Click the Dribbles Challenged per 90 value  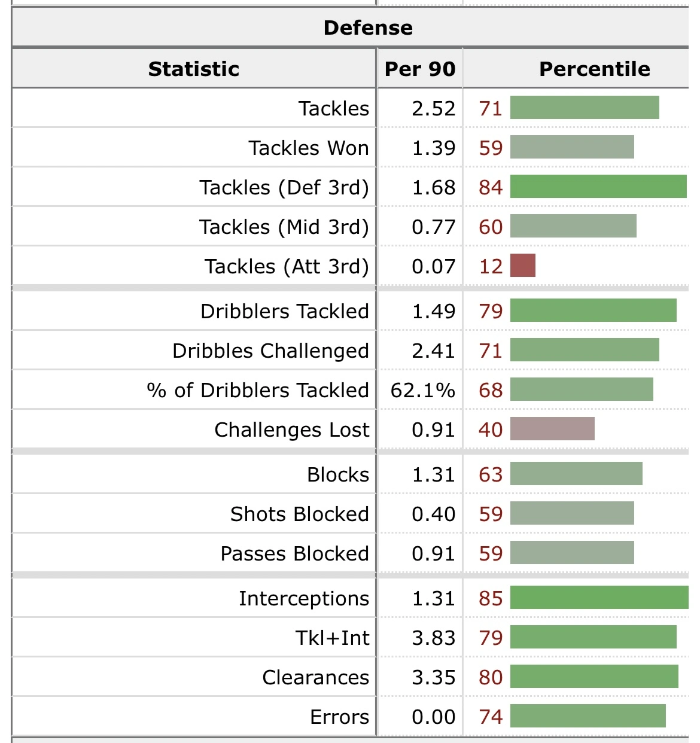point(433,351)
